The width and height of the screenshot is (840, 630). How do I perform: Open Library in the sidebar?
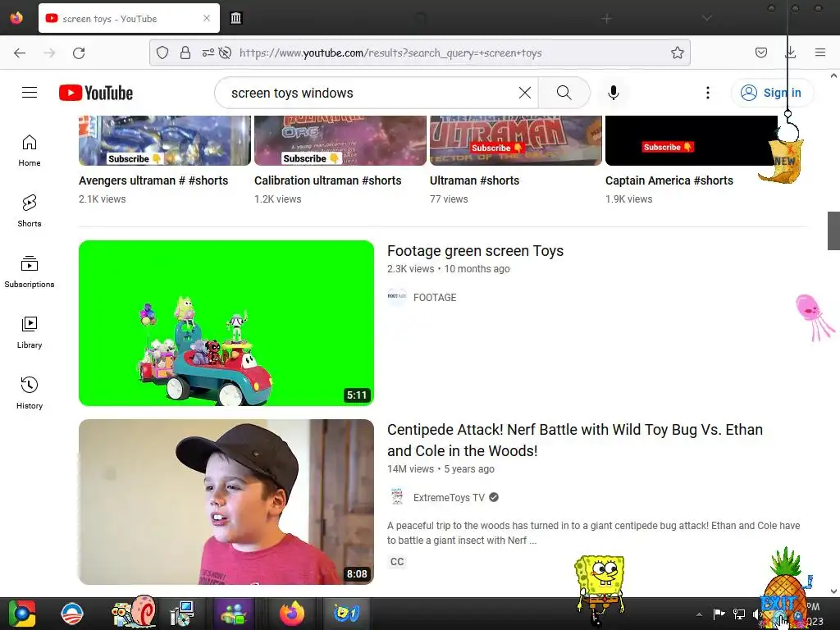(x=30, y=332)
